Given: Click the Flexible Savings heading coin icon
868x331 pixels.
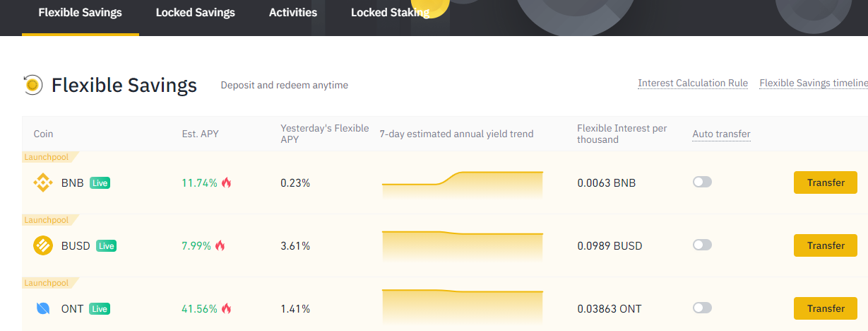Looking at the screenshot, I should tap(32, 85).
